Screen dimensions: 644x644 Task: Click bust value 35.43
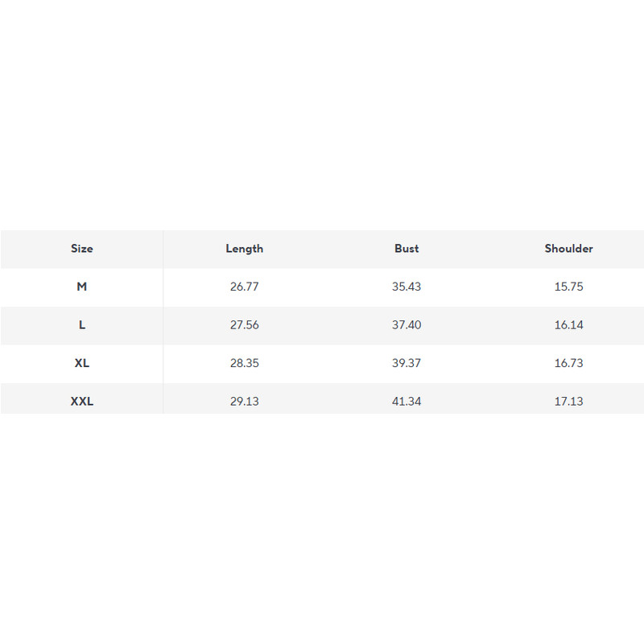[x=407, y=287]
